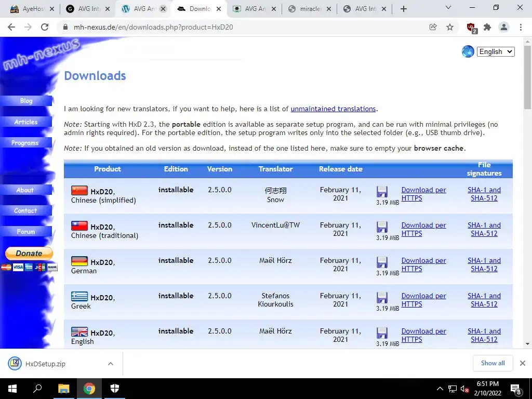The image size is (532, 399).
Task: Click floppy disk icon in Chinese simplified row
Action: 382,192
